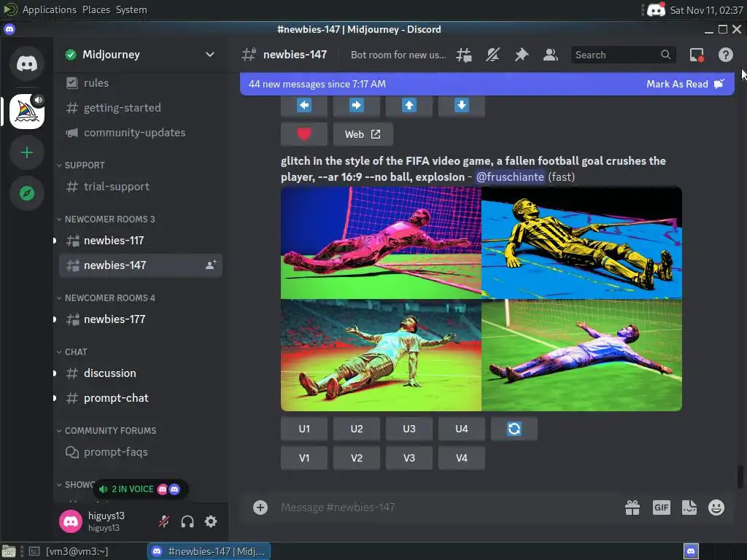Click the green Add a Server plus icon

coord(27,152)
